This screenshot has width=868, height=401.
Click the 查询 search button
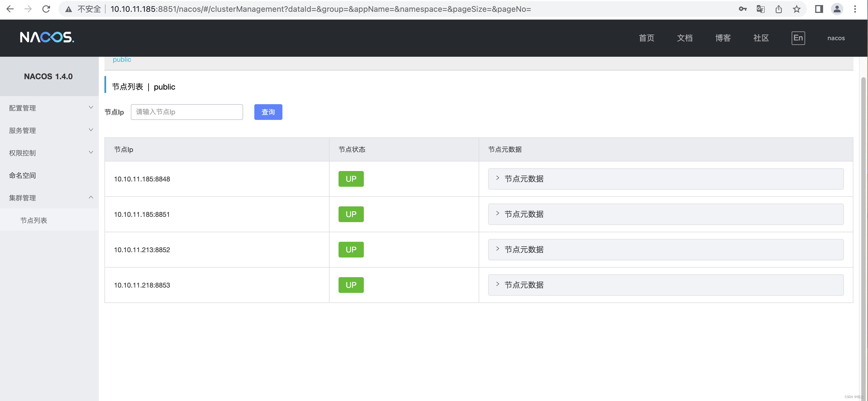click(x=268, y=112)
